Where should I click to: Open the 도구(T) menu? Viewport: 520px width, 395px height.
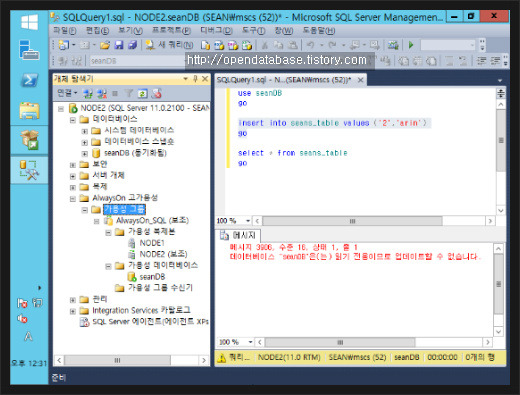(254, 31)
